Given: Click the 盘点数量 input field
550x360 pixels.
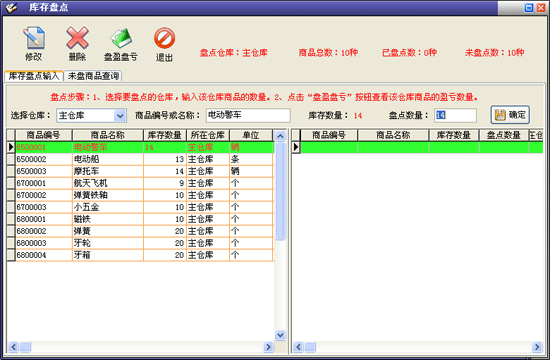Looking at the screenshot, I should [x=455, y=115].
